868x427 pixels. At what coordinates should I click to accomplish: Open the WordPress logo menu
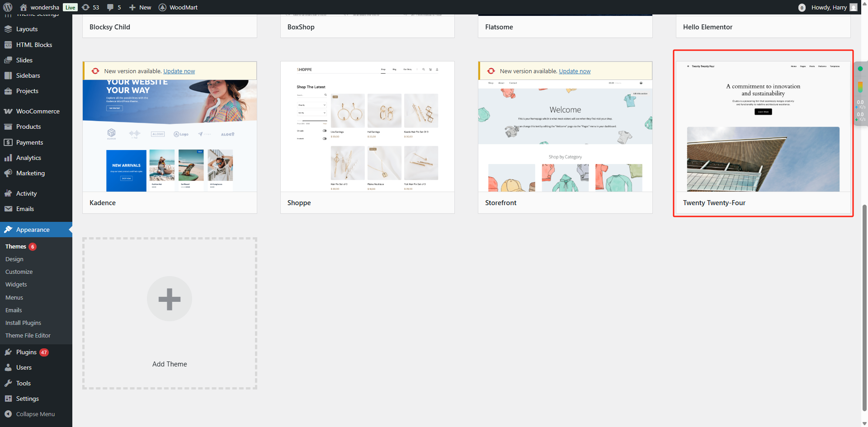click(x=8, y=7)
